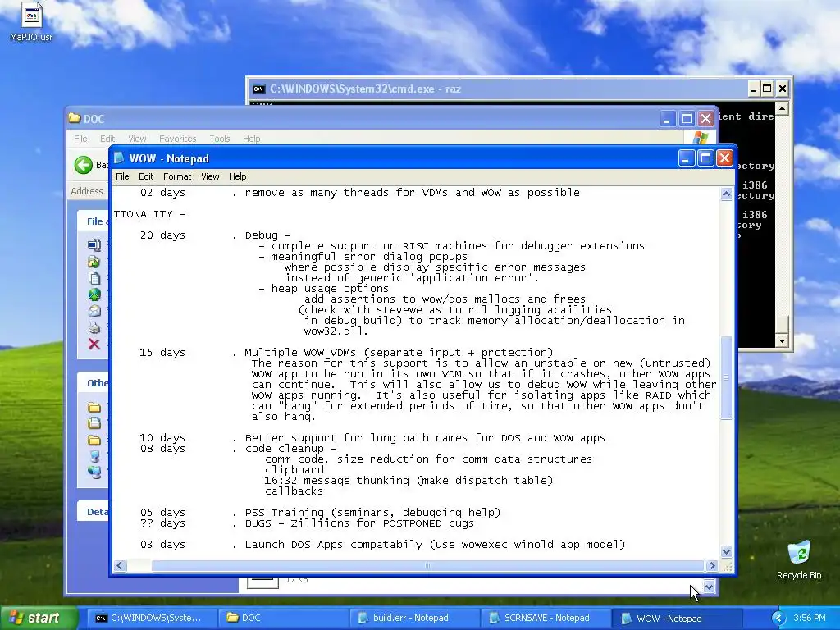The image size is (840, 630).
Task: Click the text 'meaningful error dialog popups'
Action: [x=369, y=257]
